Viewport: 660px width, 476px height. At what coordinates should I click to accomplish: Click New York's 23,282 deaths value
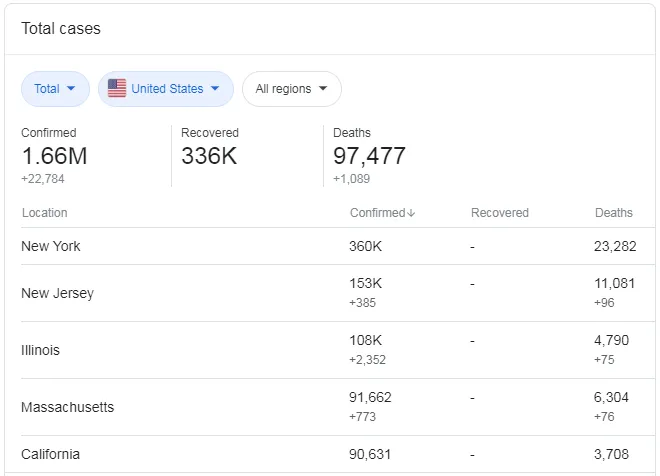615,246
